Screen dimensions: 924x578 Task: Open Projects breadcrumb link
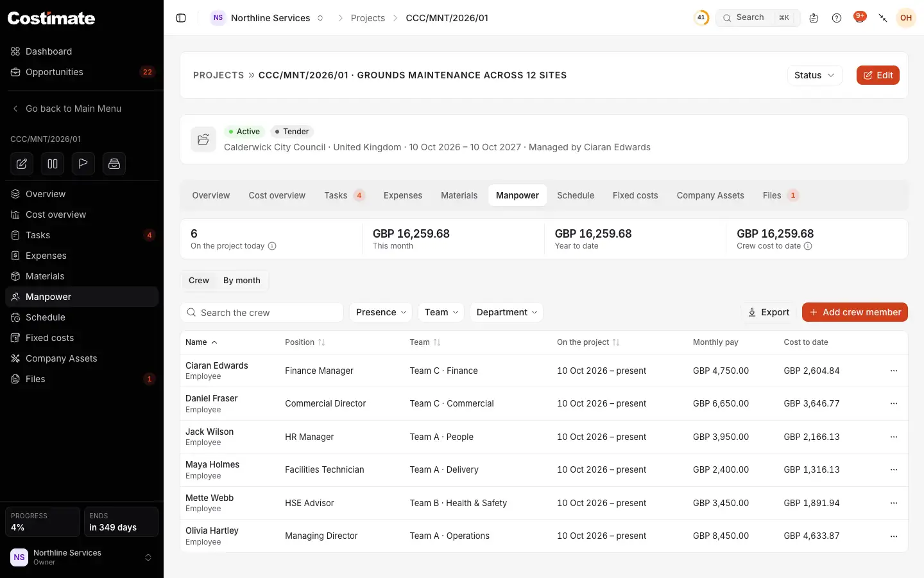tap(368, 18)
